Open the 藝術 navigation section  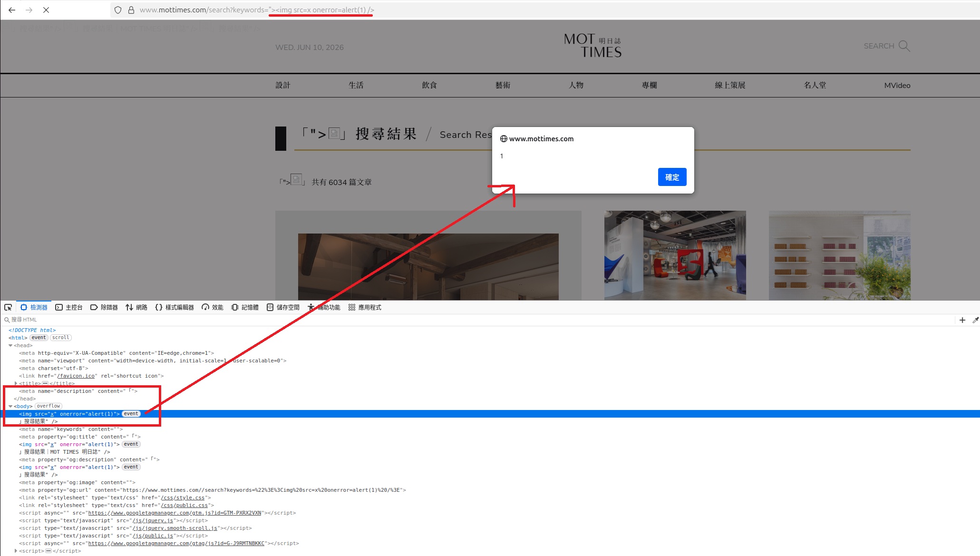click(503, 85)
